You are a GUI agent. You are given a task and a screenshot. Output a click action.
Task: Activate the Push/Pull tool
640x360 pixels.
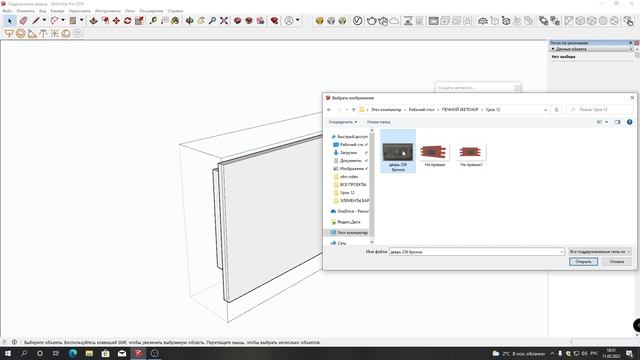click(x=93, y=20)
